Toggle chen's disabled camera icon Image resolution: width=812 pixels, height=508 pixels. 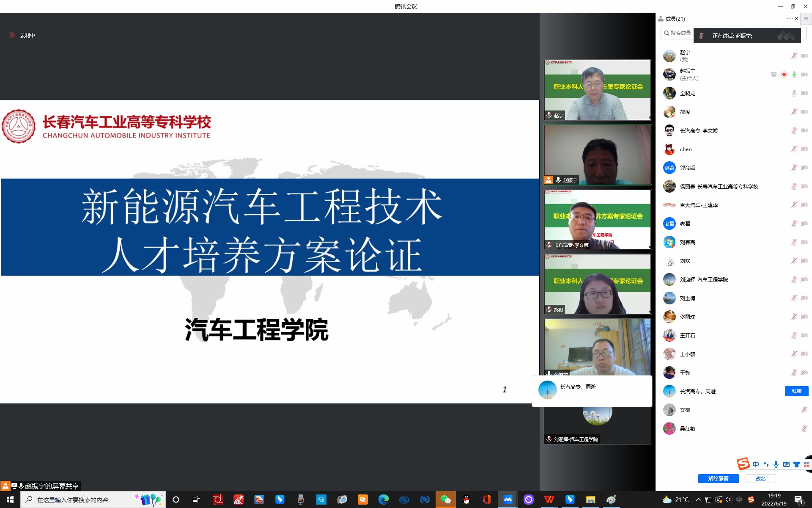[x=804, y=149]
